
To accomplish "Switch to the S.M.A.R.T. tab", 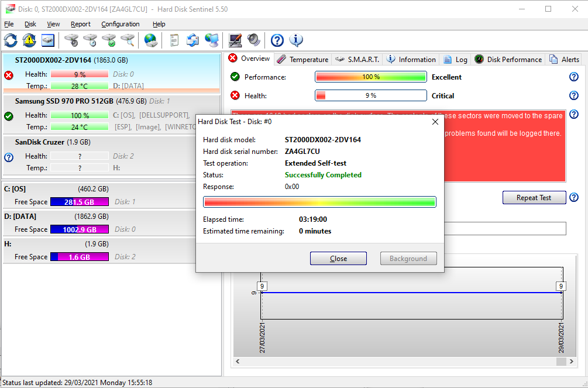I will (357, 59).
